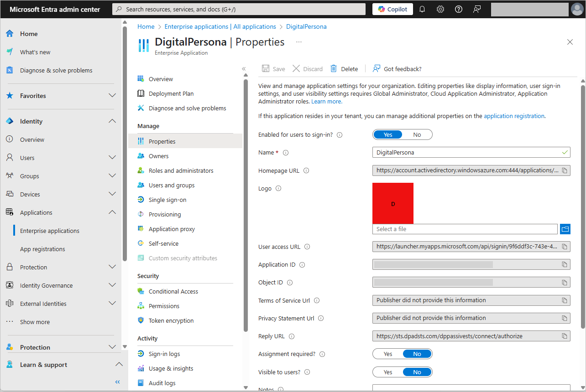The height and width of the screenshot is (392, 586).
Task: Click the Select a file field
Action: point(465,229)
